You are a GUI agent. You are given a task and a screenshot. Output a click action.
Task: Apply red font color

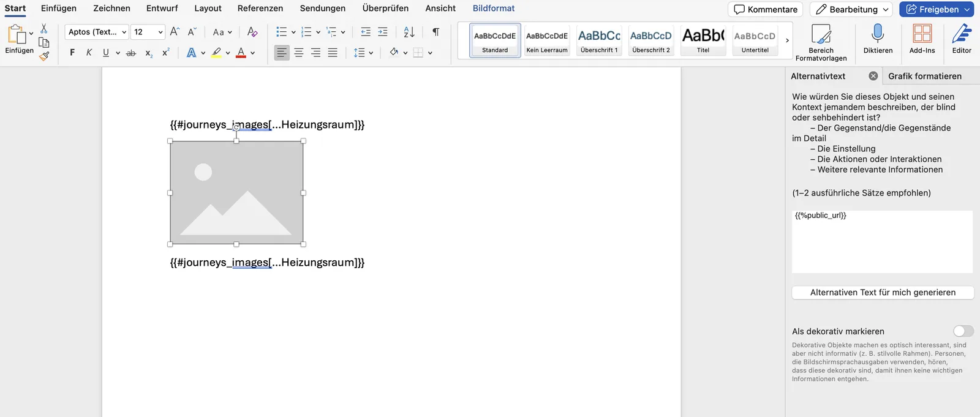point(241,53)
